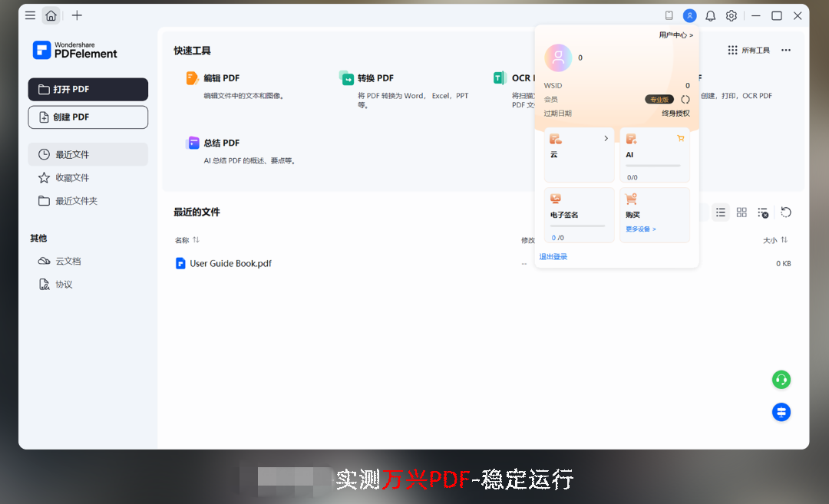Click the blue user account avatar icon
Image resolution: width=829 pixels, height=504 pixels.
(x=689, y=16)
